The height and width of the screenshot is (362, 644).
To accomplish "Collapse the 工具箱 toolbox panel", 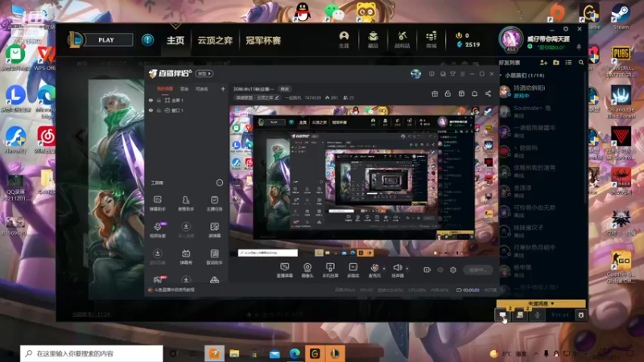I will tap(219, 183).
